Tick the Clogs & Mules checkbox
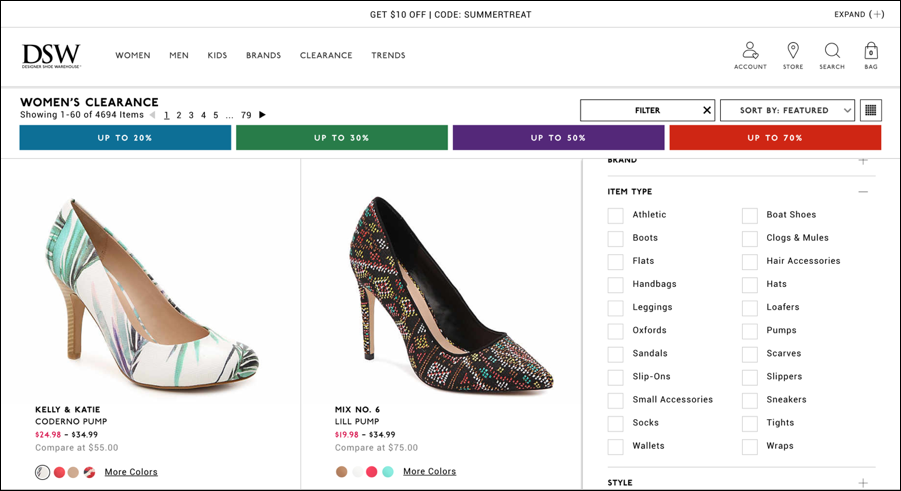 749,238
